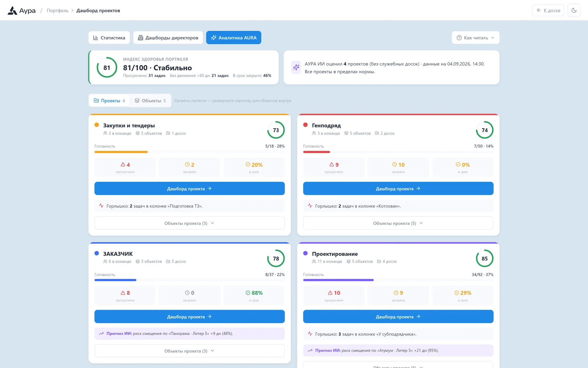This screenshot has width=588, height=368.
Task: Click the Аура logo icon
Action: pyautogui.click(x=12, y=10)
